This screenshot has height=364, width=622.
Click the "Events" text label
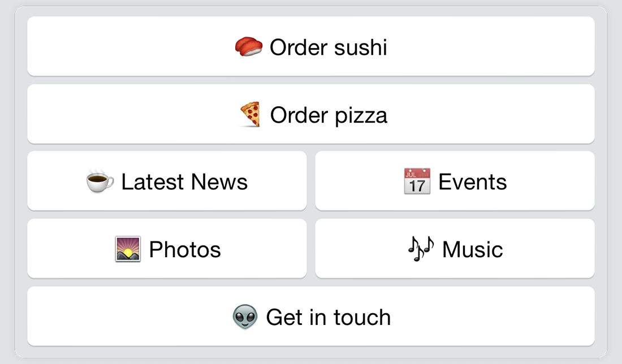coord(473,182)
